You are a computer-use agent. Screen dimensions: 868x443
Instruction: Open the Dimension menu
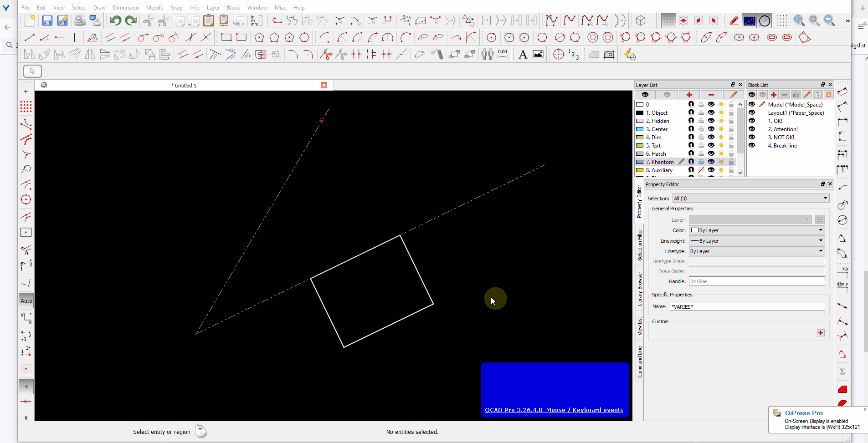[126, 8]
